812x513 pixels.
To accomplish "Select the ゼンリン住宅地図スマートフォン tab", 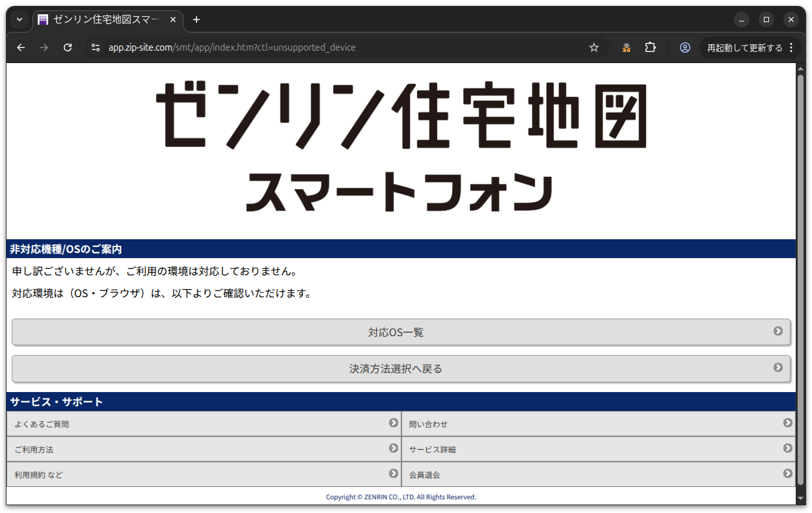I will [108, 20].
